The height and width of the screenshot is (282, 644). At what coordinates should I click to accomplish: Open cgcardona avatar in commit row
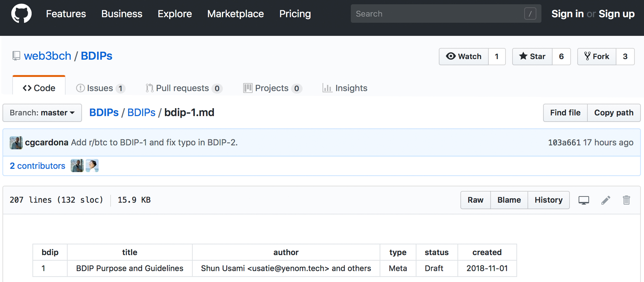click(16, 143)
